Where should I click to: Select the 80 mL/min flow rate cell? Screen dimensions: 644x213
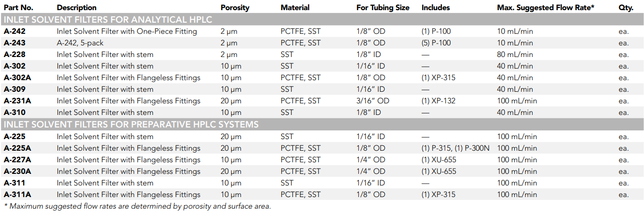point(515,55)
